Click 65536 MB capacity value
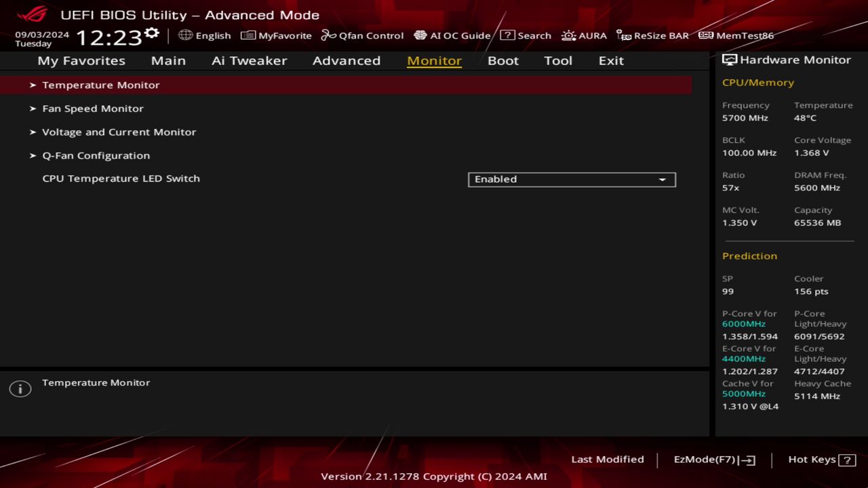The width and height of the screenshot is (868, 488). (x=817, y=223)
